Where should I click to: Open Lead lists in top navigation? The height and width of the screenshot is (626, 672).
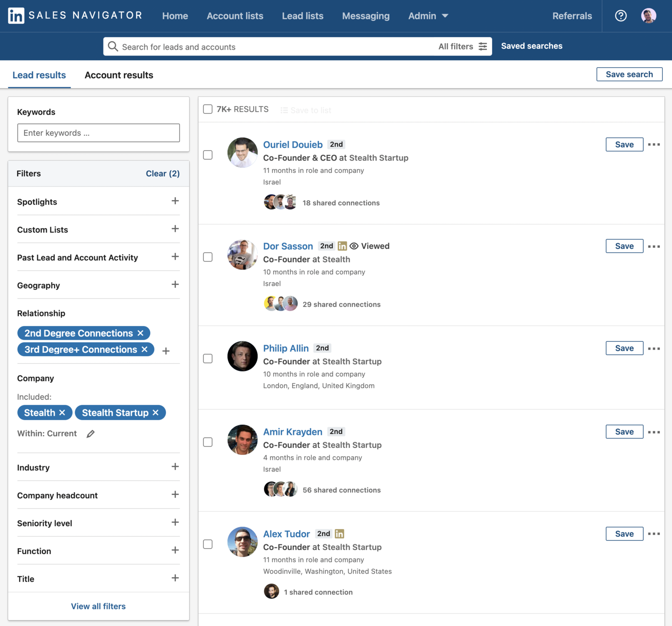[x=302, y=16]
